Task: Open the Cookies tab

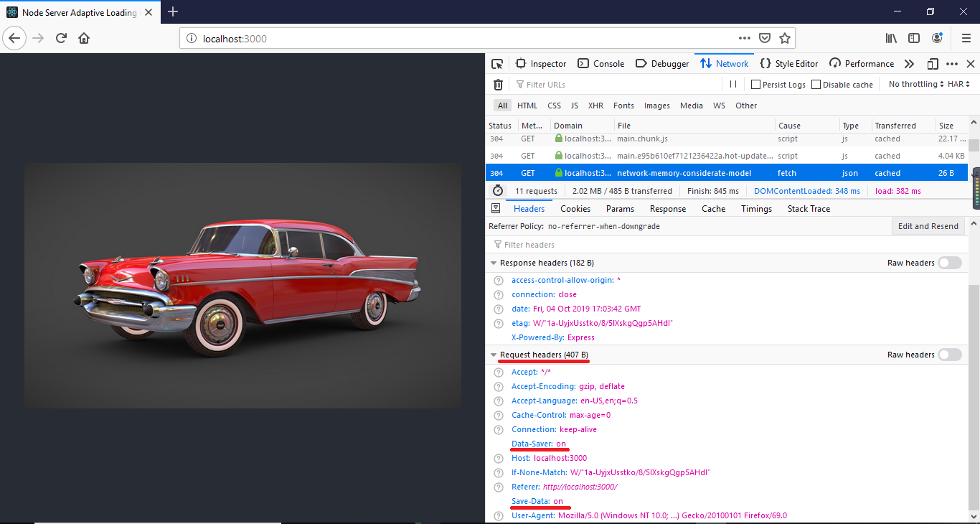Action: [x=575, y=208]
